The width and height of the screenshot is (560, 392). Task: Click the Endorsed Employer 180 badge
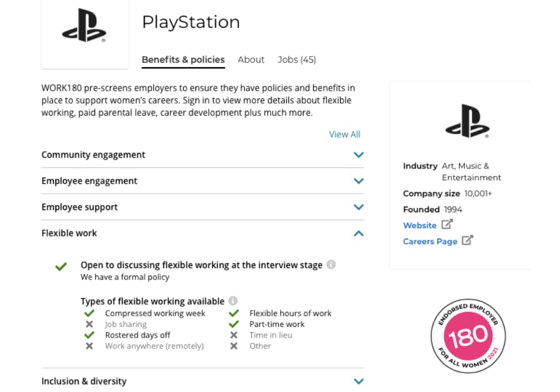468,336
